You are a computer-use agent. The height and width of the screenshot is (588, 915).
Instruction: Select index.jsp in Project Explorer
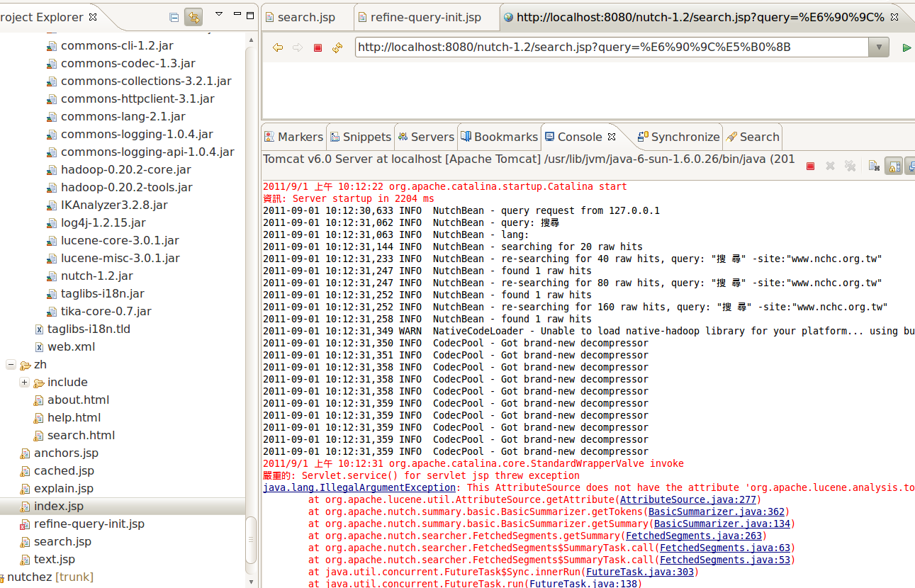(x=59, y=506)
